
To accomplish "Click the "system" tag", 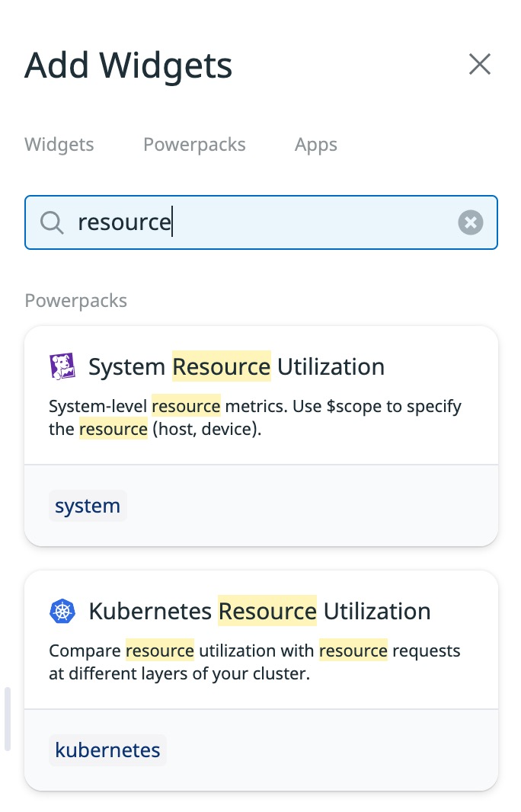I will (88, 506).
